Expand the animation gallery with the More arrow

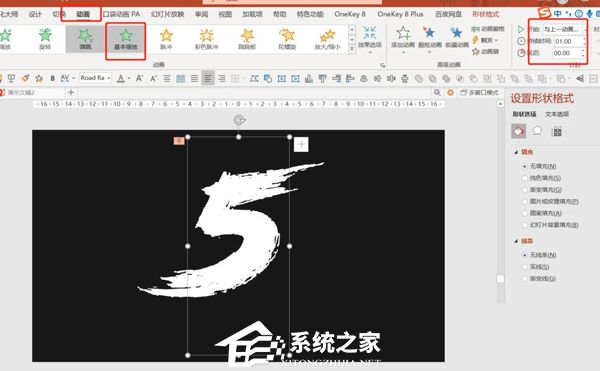[352, 49]
